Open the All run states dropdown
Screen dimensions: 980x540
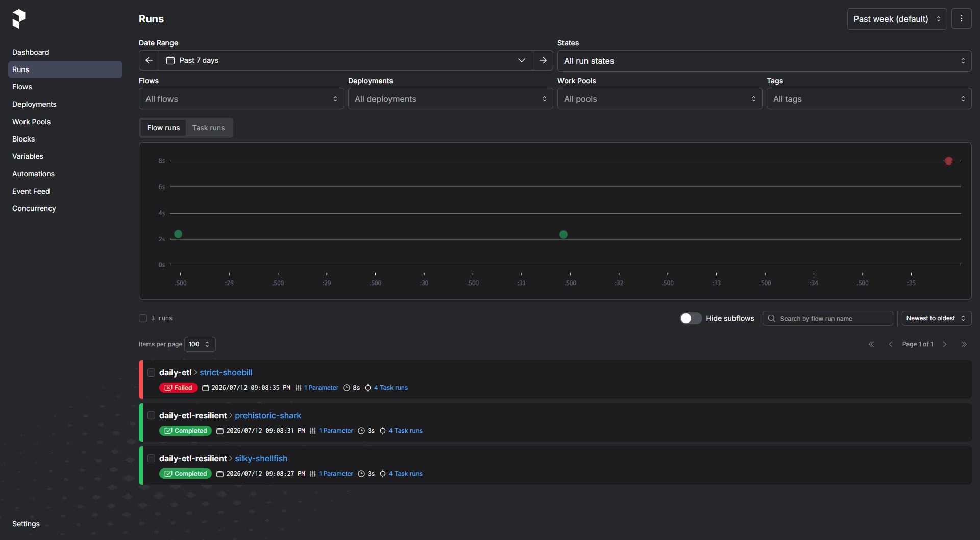(x=764, y=61)
